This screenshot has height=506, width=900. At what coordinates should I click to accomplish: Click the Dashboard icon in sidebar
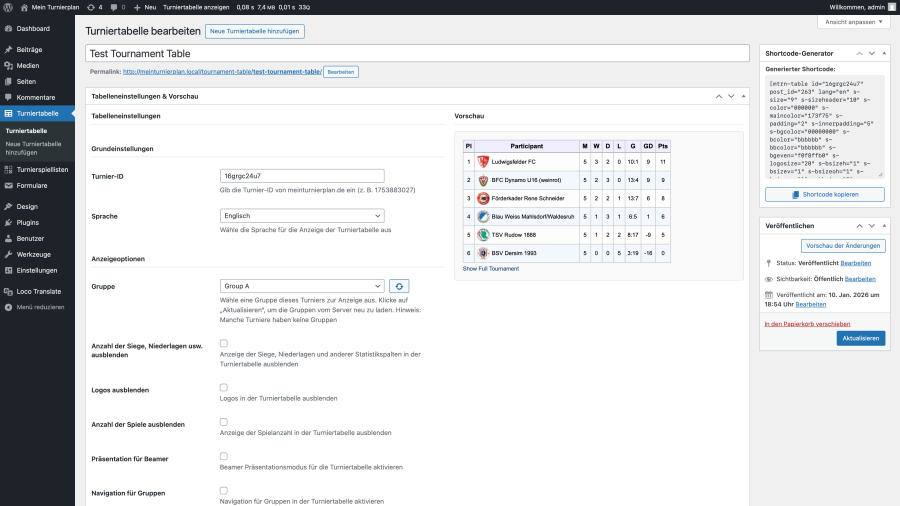8,29
